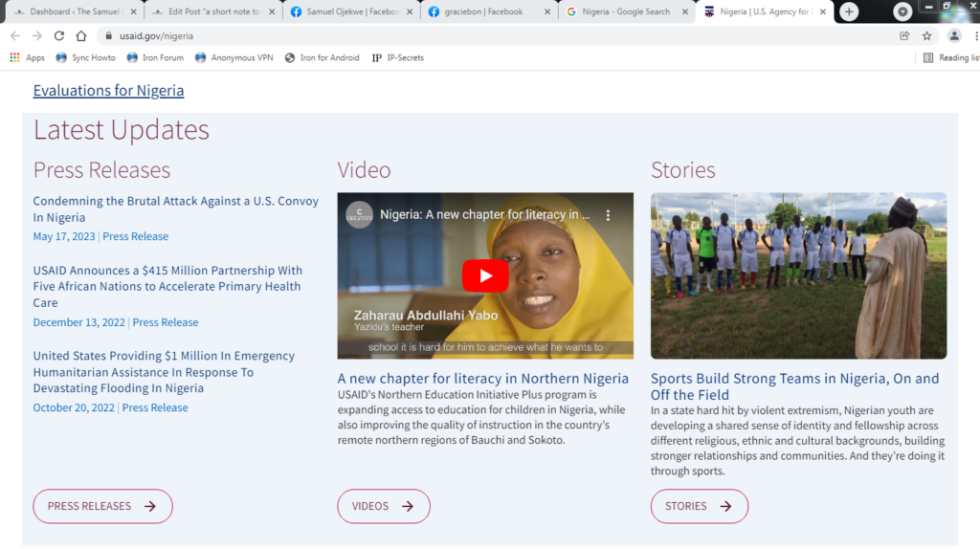Close the Dashboard tab
Screen dimensions: 980x549
[133, 11]
